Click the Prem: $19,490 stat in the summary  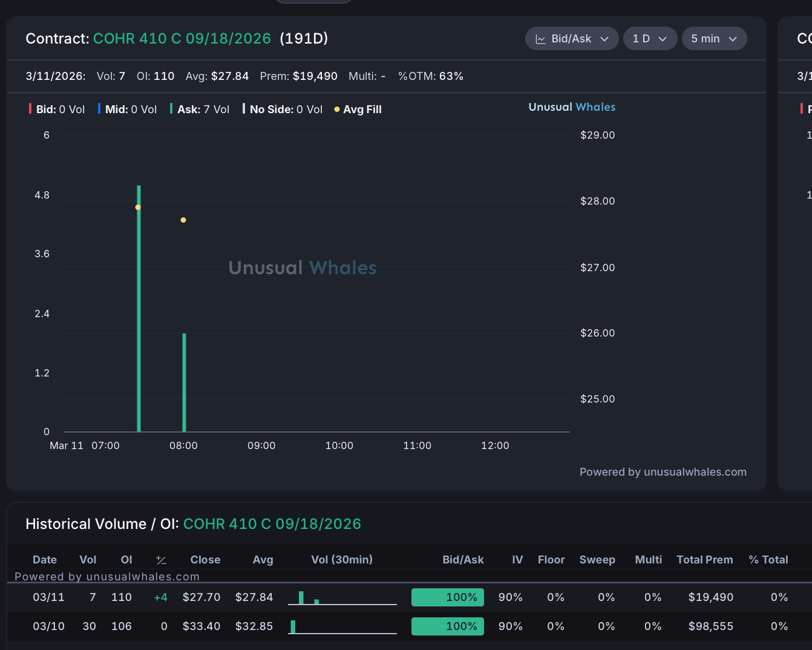pyautogui.click(x=298, y=76)
